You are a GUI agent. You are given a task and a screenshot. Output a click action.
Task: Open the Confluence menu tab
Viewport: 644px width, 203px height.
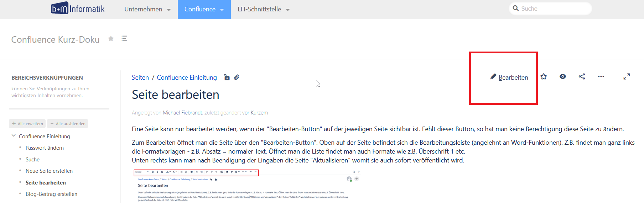pos(204,9)
